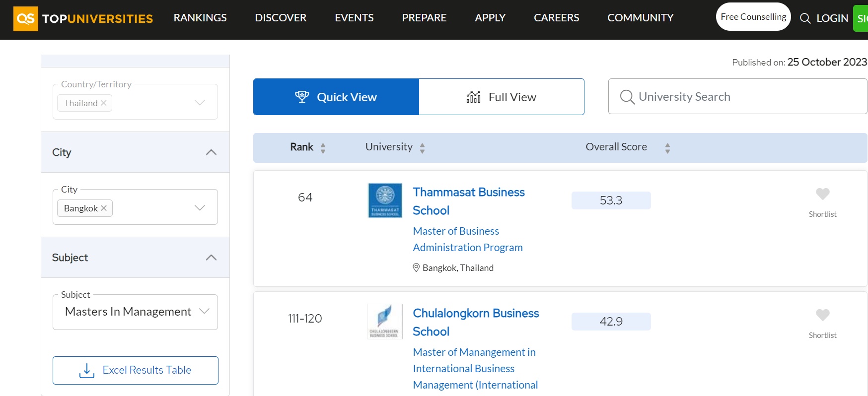Open the Master of Management in International Business link
The width and height of the screenshot is (868, 396).
click(475, 368)
